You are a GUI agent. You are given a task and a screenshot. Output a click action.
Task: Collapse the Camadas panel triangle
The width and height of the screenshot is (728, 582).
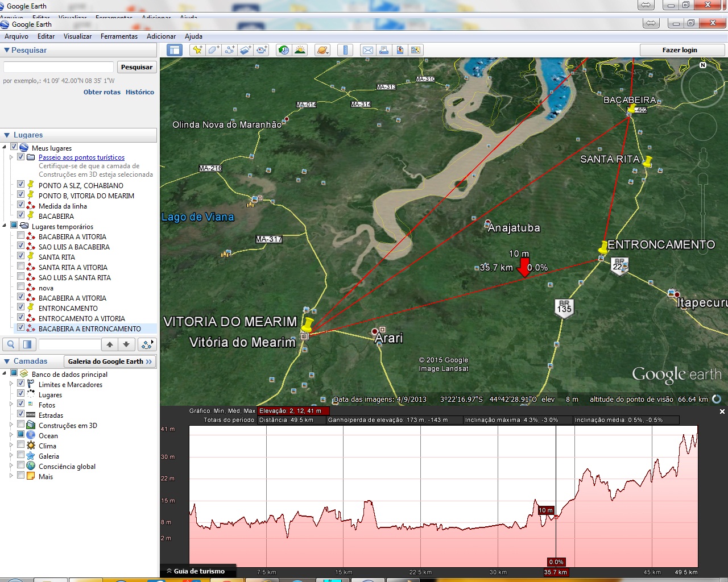click(x=7, y=361)
